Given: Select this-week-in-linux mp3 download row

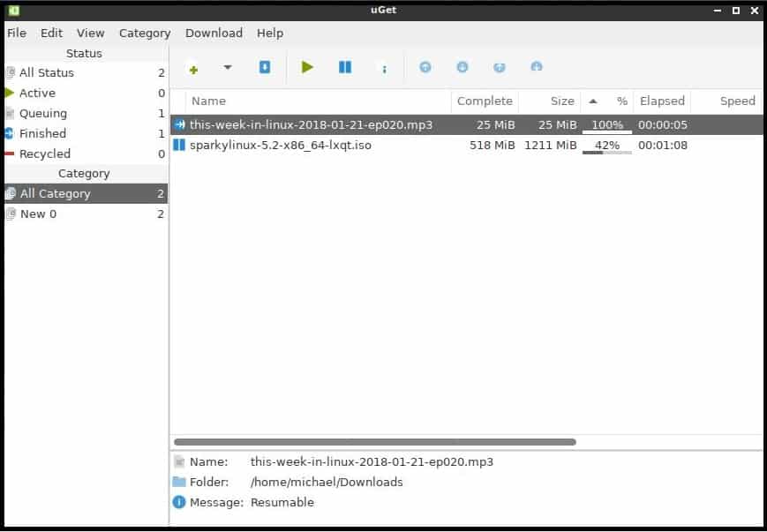Looking at the screenshot, I should point(466,125).
